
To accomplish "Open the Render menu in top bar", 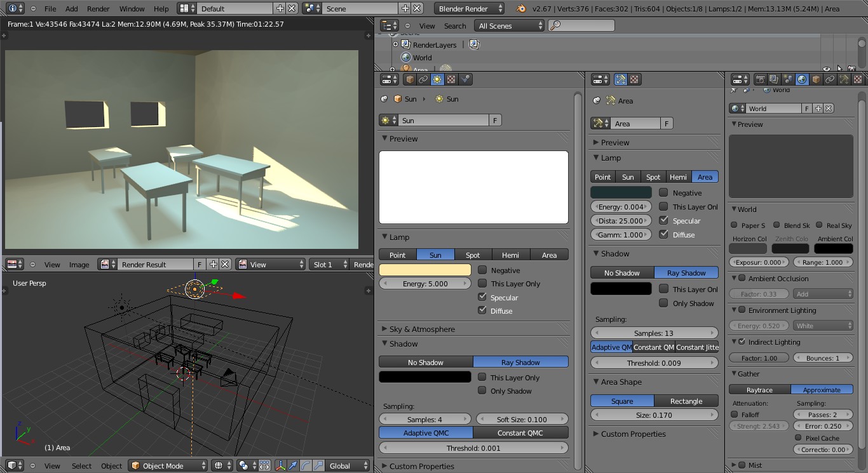I will pyautogui.click(x=98, y=8).
